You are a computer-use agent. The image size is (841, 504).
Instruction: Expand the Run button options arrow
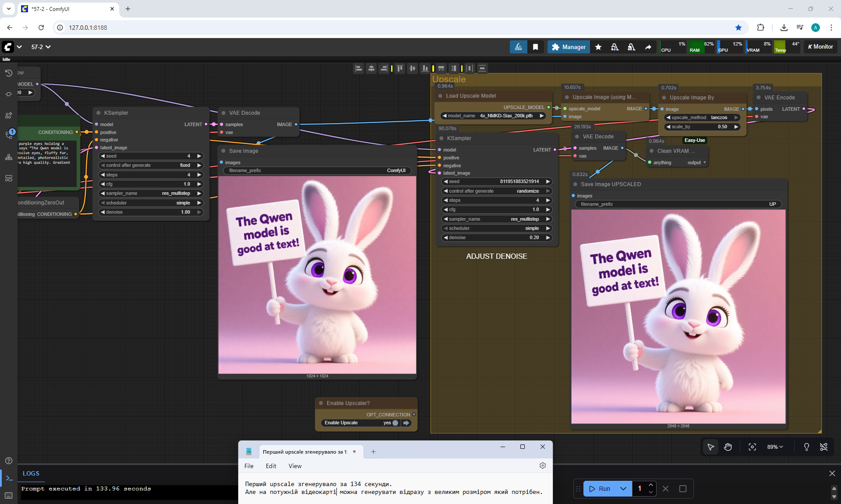coord(623,489)
